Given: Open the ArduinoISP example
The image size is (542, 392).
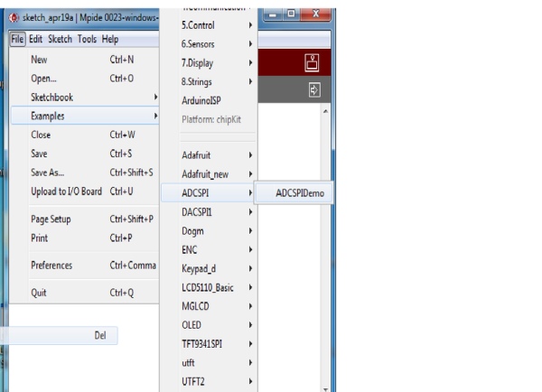Looking at the screenshot, I should coord(210,100).
